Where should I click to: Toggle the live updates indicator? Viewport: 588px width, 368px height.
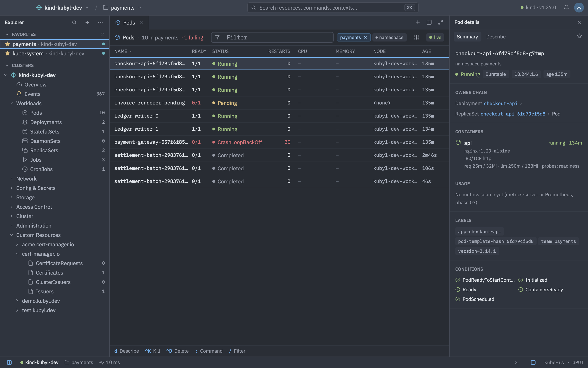point(435,37)
